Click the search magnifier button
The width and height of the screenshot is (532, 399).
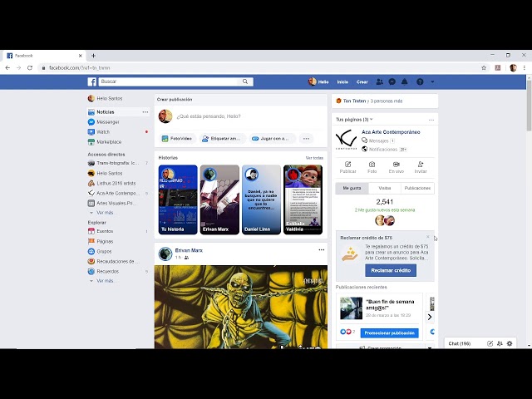pyautogui.click(x=245, y=81)
